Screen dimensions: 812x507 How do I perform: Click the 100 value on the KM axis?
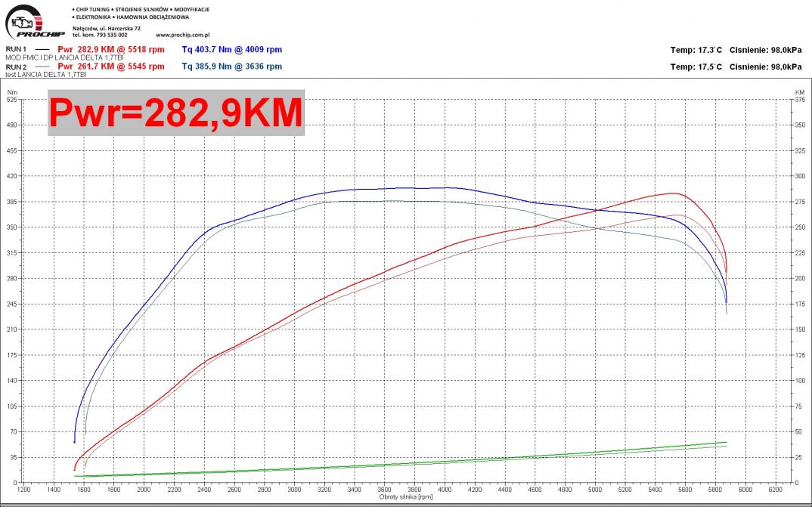(800, 380)
